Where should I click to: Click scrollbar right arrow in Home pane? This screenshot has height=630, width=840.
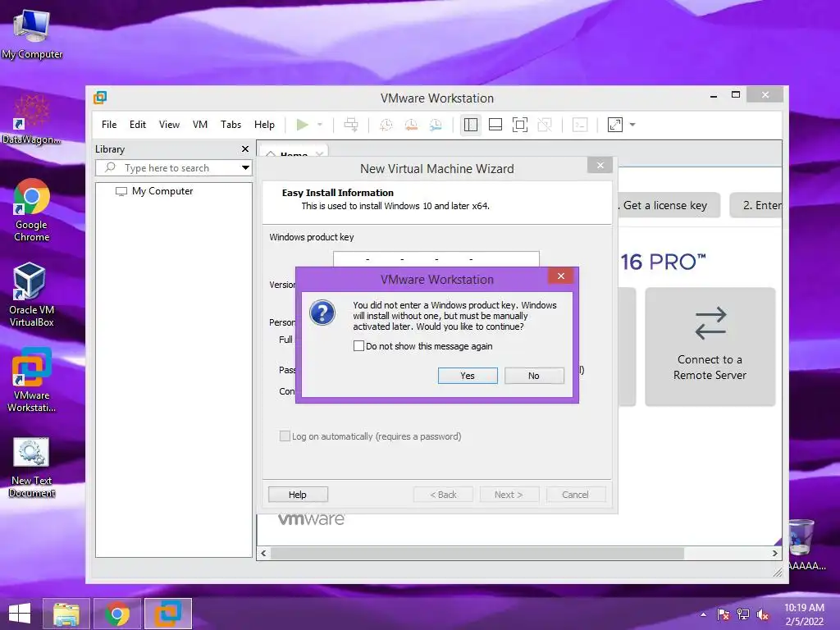click(774, 554)
